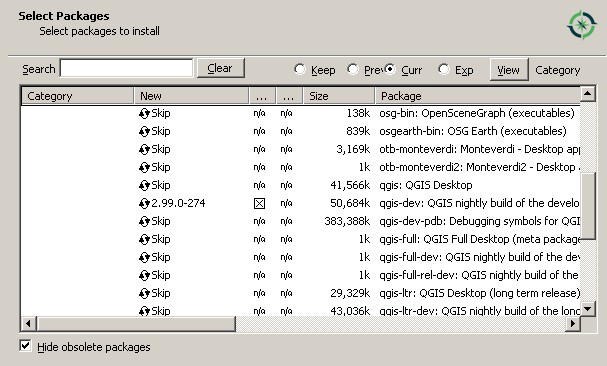Click Skip in the qgis-ltr row

point(161,294)
